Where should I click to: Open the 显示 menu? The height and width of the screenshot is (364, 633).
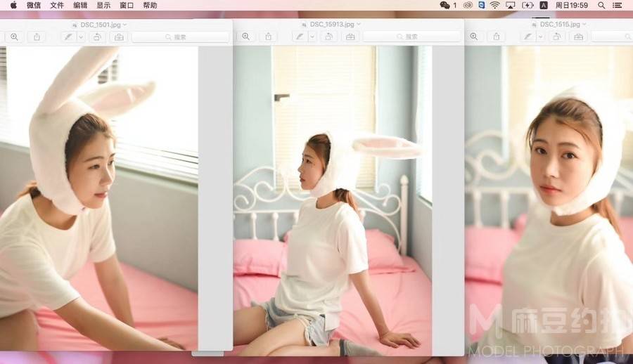tap(103, 5)
